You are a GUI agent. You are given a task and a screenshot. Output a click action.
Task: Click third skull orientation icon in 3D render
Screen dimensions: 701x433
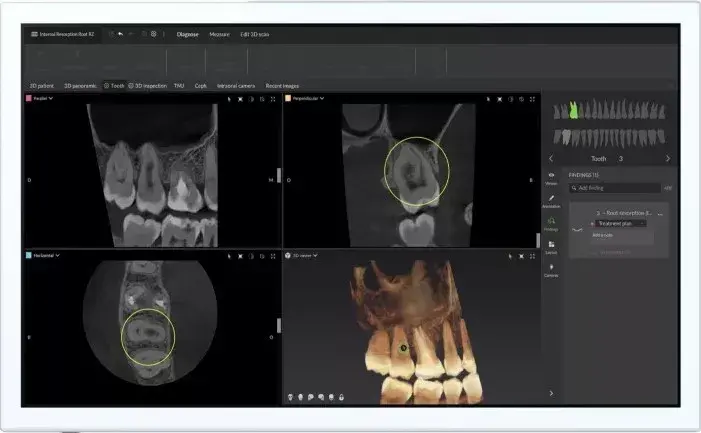[311, 397]
